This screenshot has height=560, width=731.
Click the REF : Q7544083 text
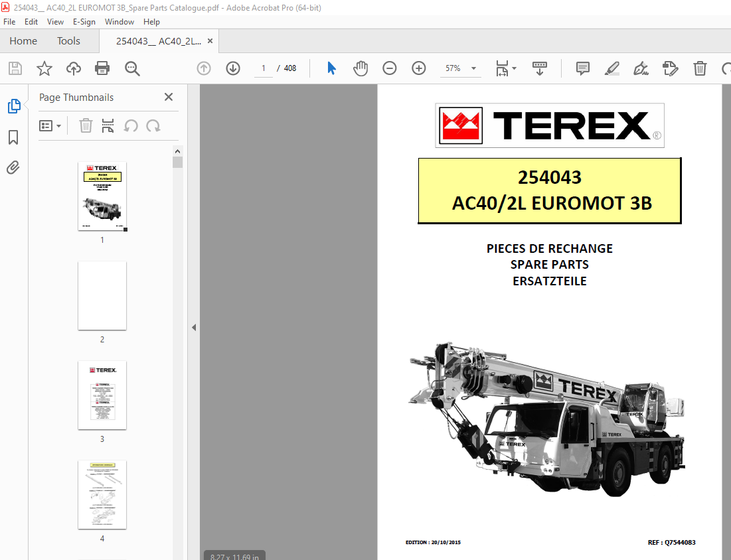click(x=672, y=542)
